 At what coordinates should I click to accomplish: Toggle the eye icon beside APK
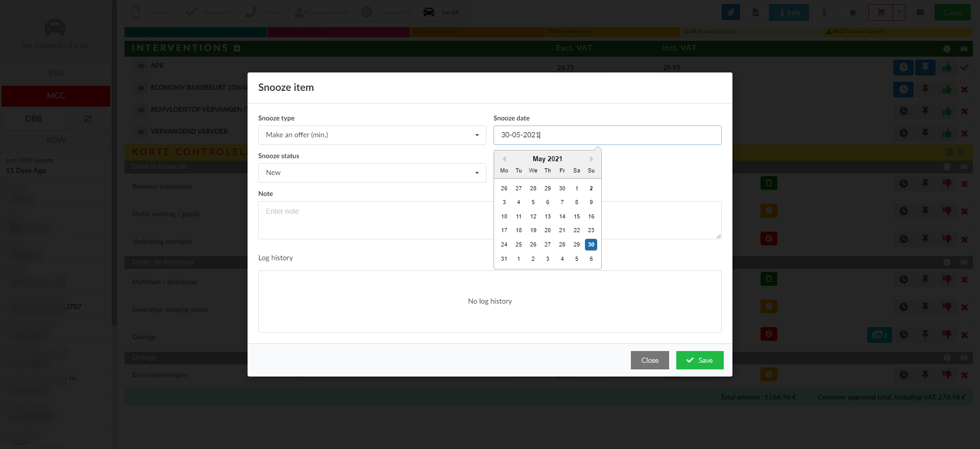(x=141, y=66)
